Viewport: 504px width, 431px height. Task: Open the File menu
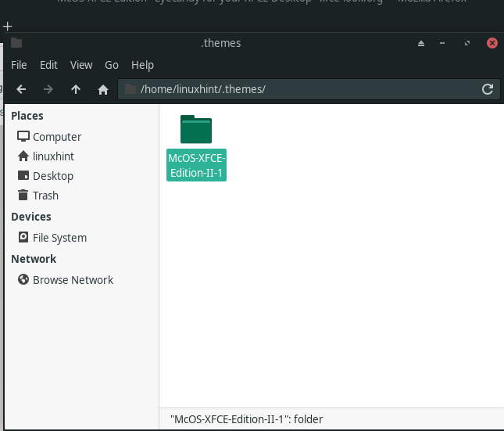tap(19, 65)
